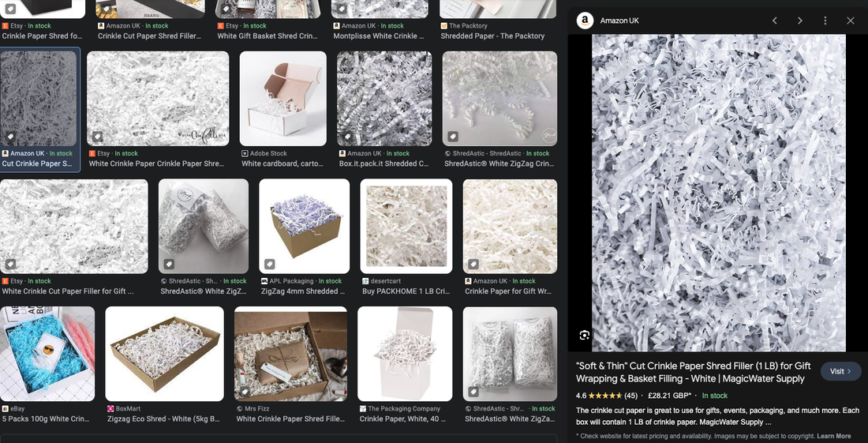Open eBay 5 Packs 100g White Crinkle thumbnail
This screenshot has width=868, height=443.
pyautogui.click(x=47, y=354)
